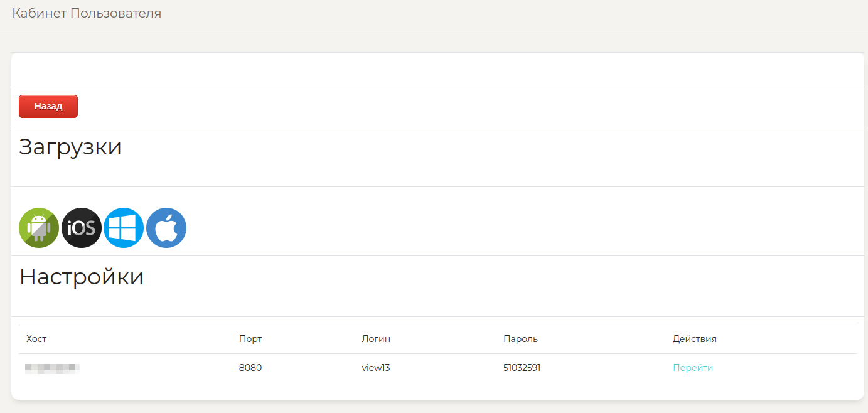868x413 pixels.
Task: Click the Windows download icon
Action: click(x=124, y=228)
